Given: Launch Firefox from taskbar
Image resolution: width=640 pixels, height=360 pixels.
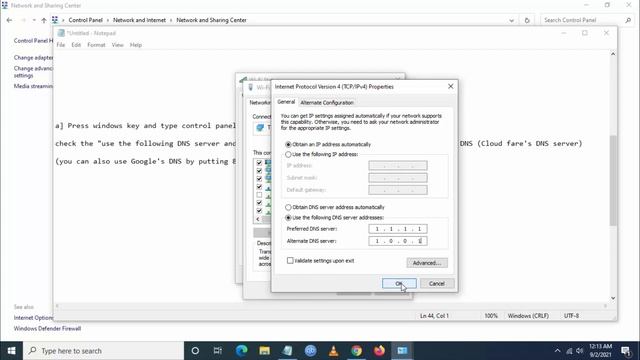Looking at the screenshot, I should [379, 351].
